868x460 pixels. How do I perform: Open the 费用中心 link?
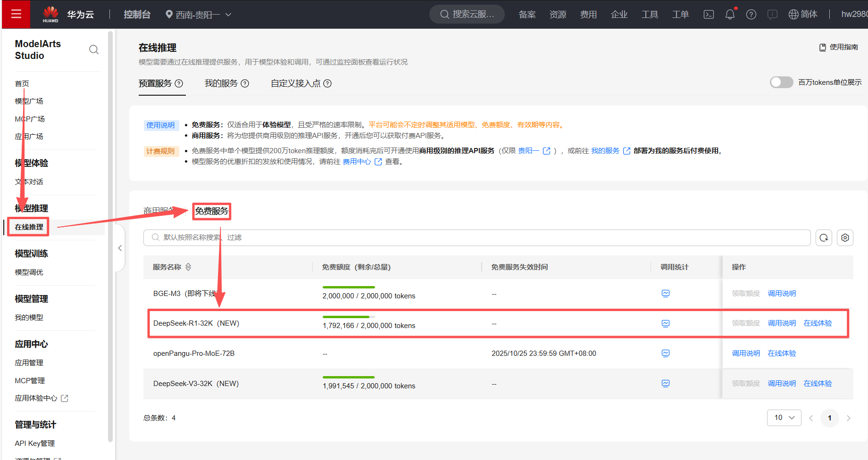click(x=357, y=162)
